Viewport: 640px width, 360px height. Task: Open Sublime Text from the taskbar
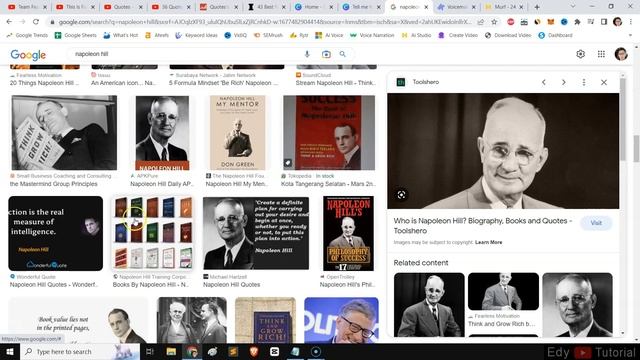[233, 351]
